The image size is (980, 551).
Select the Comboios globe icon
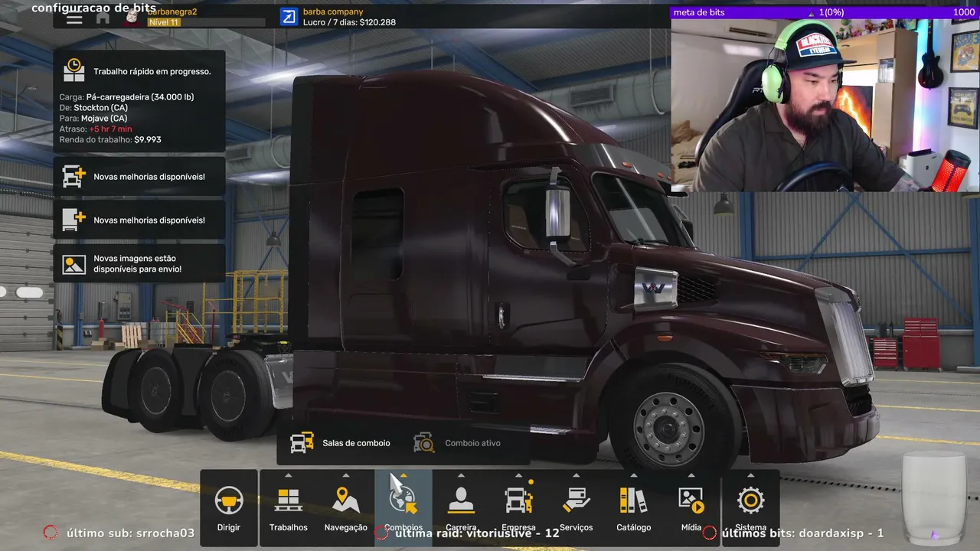click(x=403, y=500)
